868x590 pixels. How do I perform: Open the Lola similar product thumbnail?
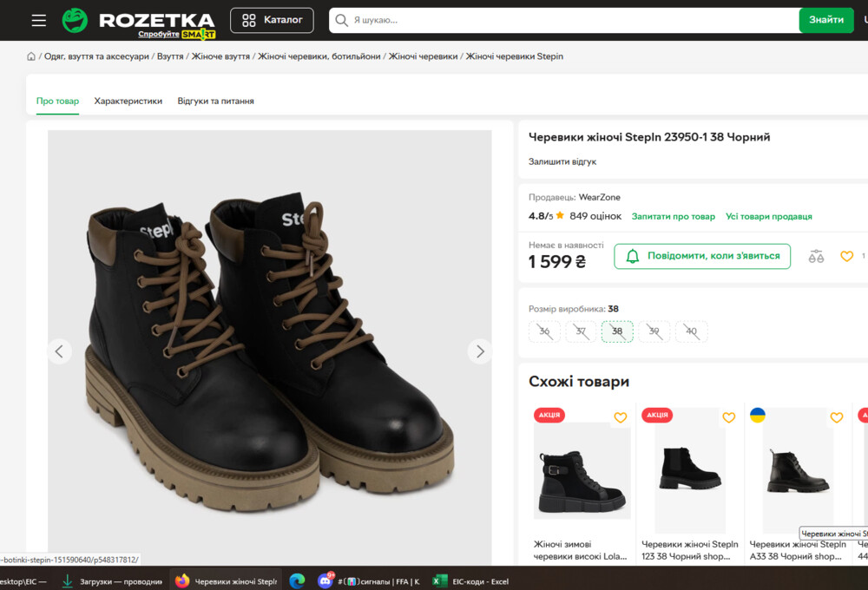coord(582,470)
